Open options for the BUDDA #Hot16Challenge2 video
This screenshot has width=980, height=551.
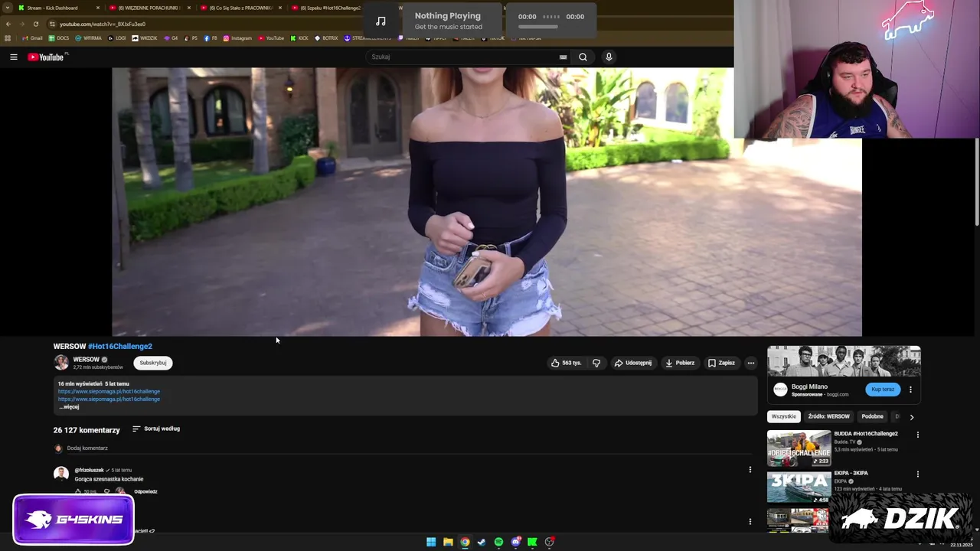(x=917, y=435)
